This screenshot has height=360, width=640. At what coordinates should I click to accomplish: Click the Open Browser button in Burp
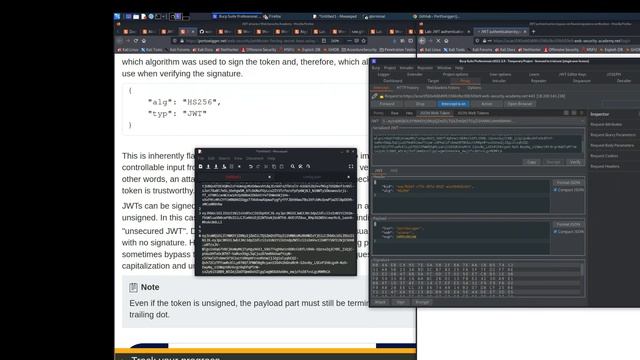(x=520, y=104)
